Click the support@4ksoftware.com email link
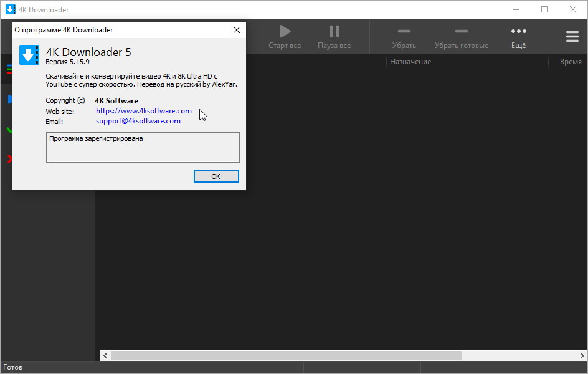Viewport: 588px width, 374px height. [x=138, y=121]
